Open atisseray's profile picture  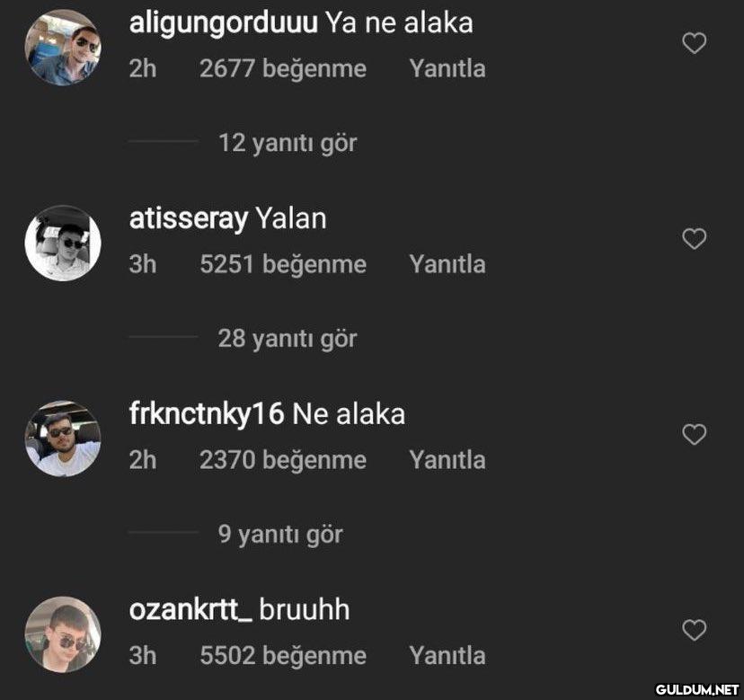63,243
